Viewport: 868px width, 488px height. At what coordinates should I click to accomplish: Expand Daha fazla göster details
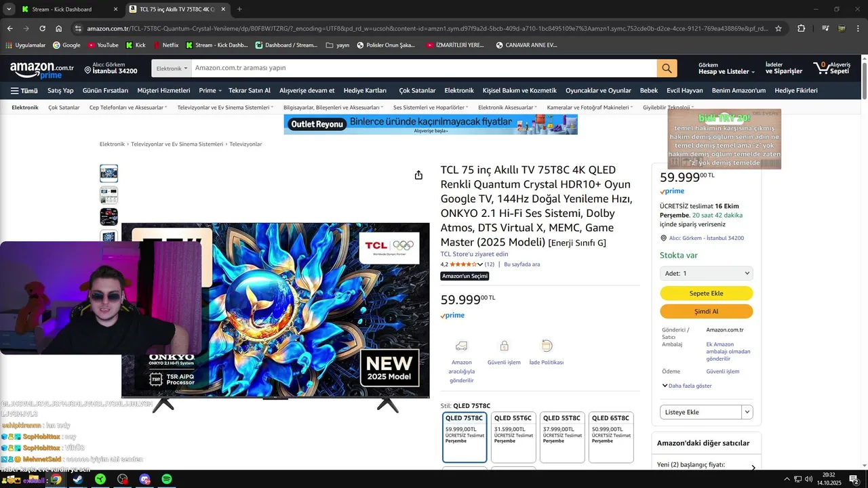click(687, 386)
